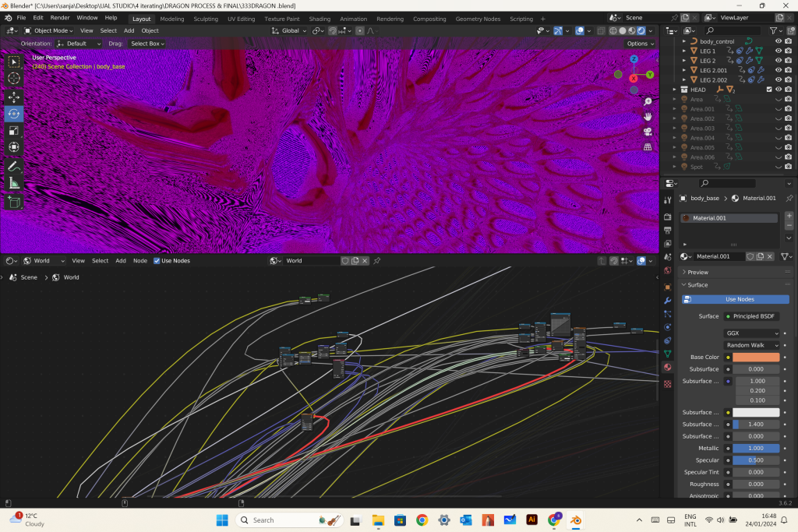Select the Measure tool

[14, 183]
